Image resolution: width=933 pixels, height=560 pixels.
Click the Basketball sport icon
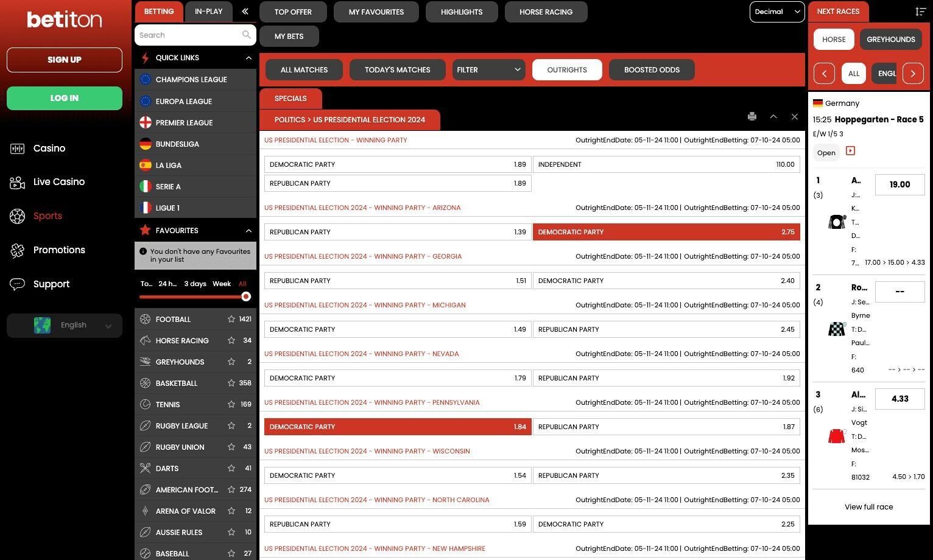(x=145, y=383)
